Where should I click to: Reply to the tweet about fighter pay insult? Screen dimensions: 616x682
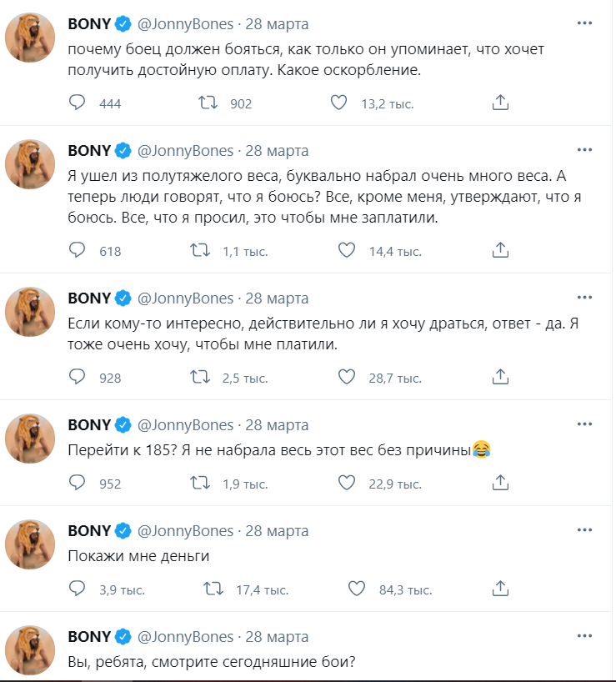pyautogui.click(x=78, y=103)
